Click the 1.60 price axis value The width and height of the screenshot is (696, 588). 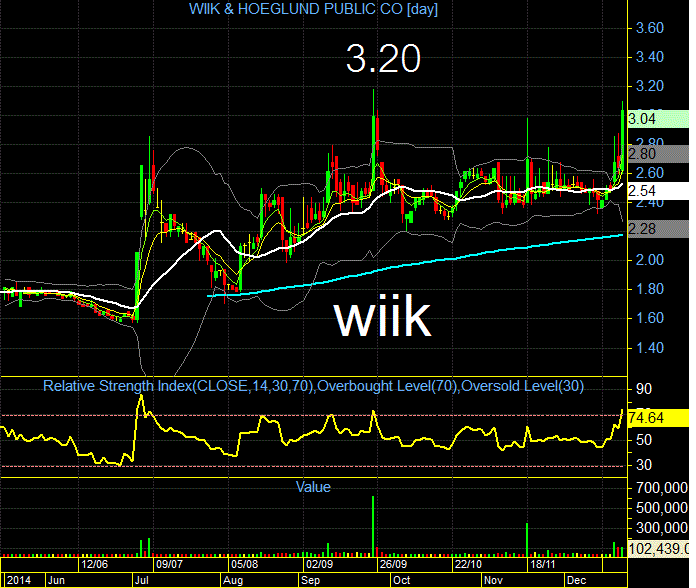649,318
